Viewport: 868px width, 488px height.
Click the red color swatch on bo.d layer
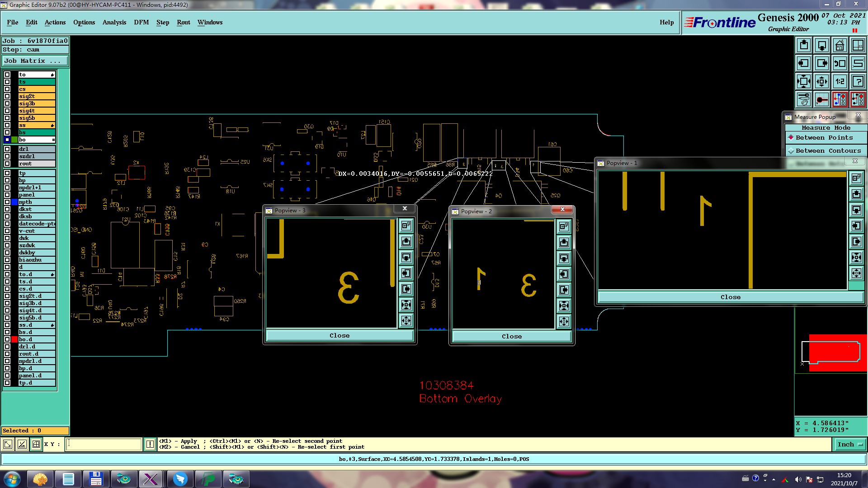click(x=14, y=339)
